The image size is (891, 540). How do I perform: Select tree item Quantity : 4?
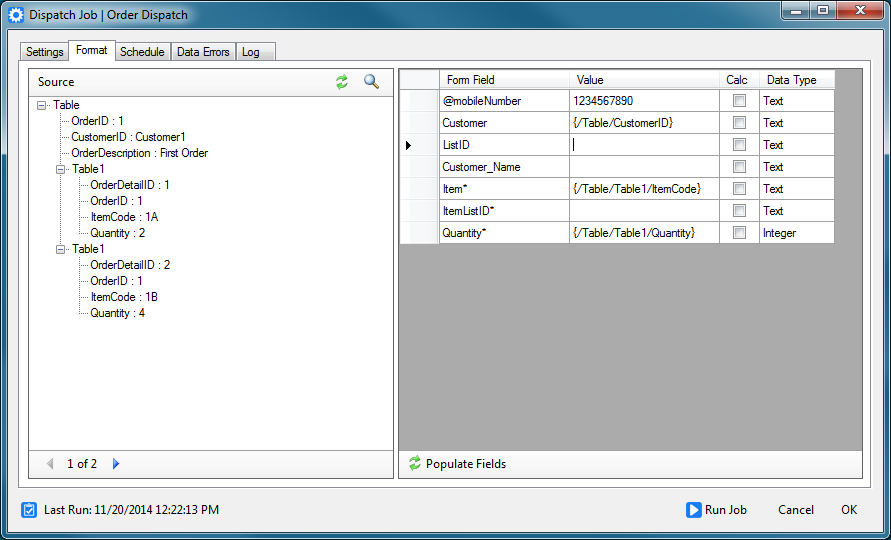(118, 313)
